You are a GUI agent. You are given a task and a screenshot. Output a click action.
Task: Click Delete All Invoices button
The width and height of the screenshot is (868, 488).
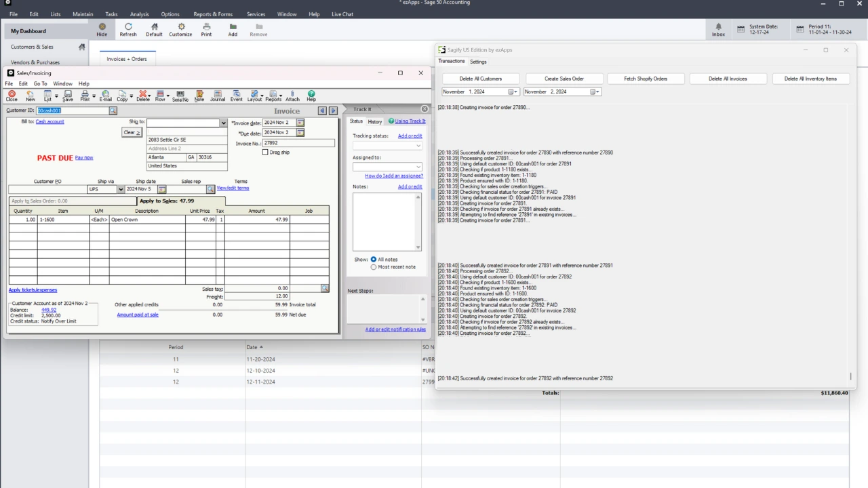(x=728, y=79)
